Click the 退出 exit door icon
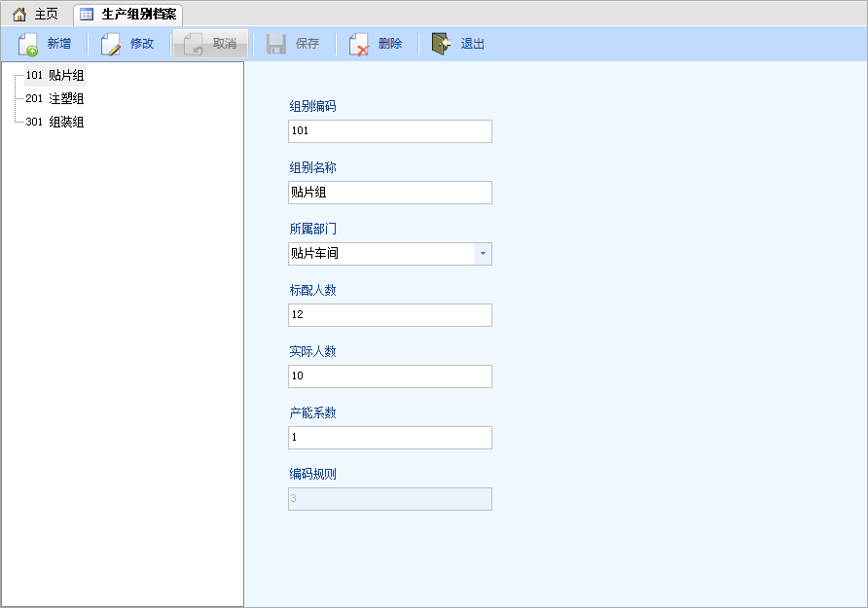The width and height of the screenshot is (868, 608). (441, 44)
